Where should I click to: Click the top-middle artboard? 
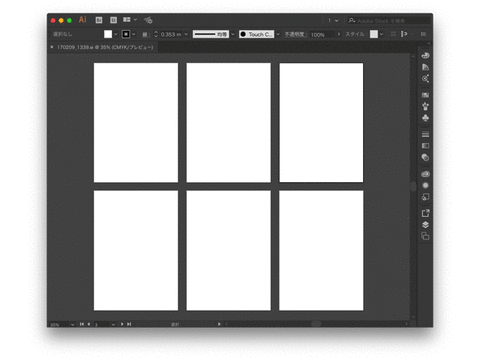click(229, 123)
